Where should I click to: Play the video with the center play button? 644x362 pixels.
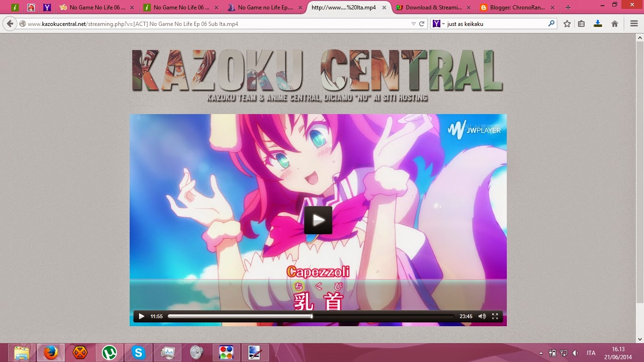coord(318,220)
